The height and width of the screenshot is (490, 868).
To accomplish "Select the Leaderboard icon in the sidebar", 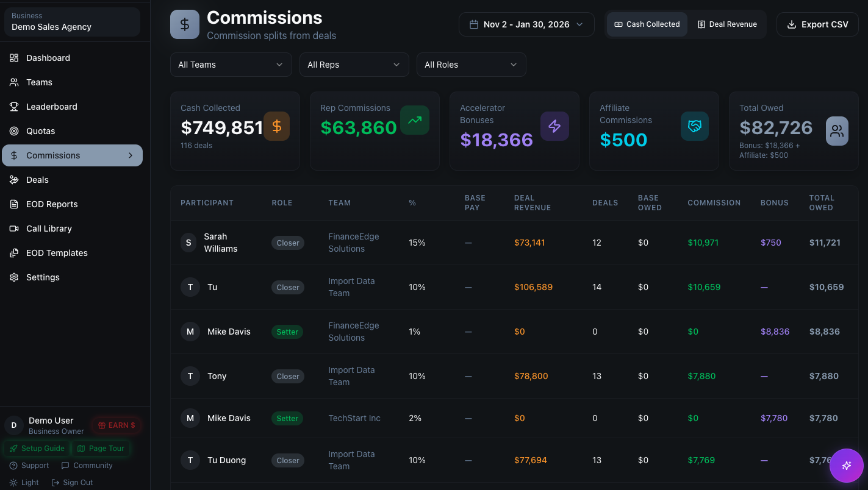I will point(13,106).
